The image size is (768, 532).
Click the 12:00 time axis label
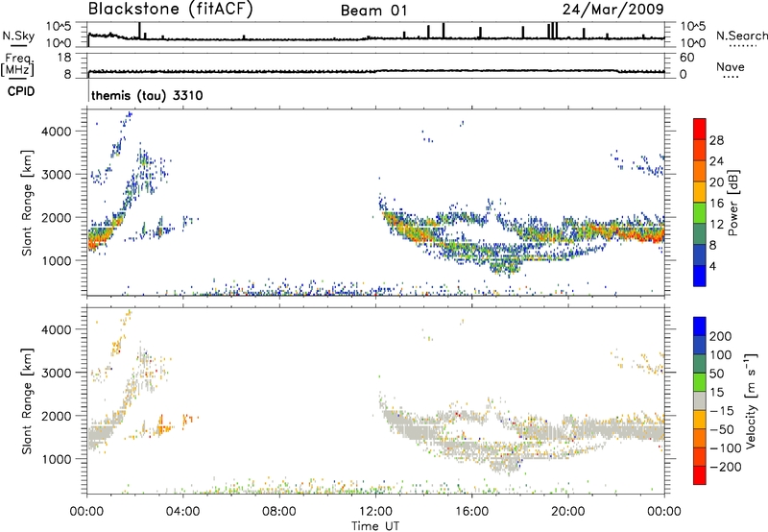tap(375, 512)
